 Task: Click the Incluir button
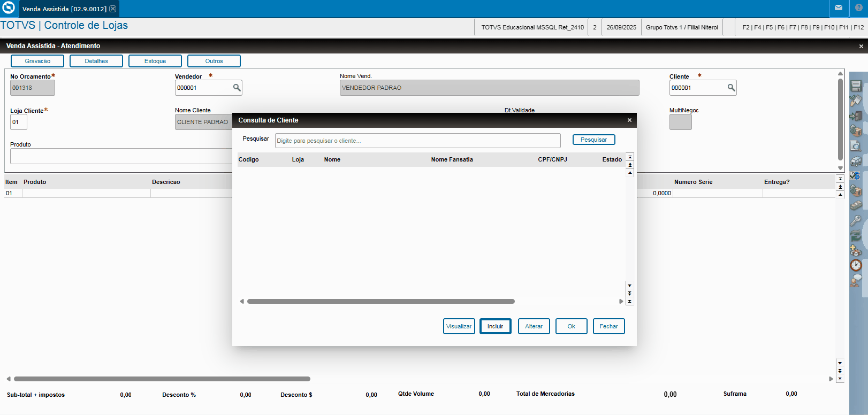496,326
